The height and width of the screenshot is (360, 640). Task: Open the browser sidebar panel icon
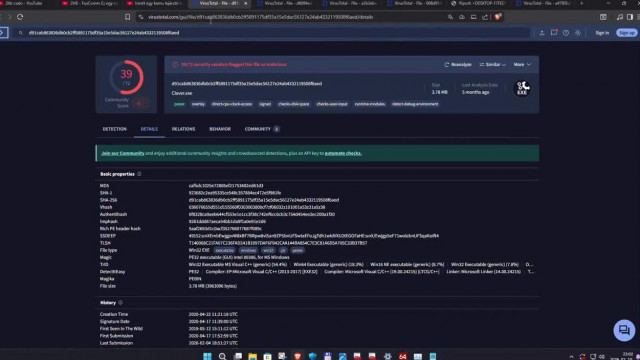[630, 17]
